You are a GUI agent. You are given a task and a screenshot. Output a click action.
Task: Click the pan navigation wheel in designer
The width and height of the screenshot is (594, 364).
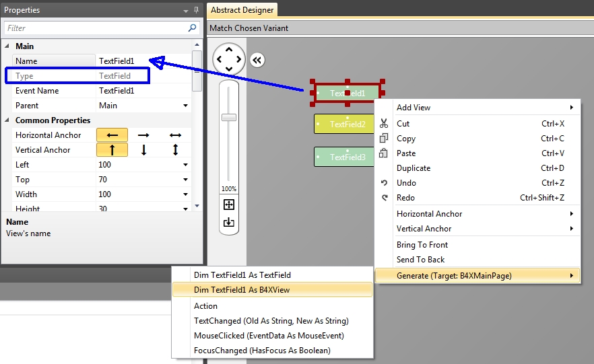click(229, 59)
